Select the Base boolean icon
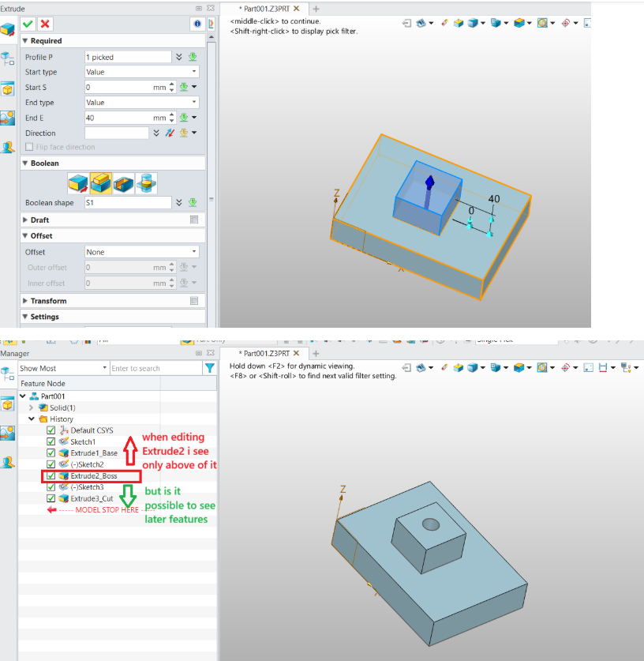 [77, 183]
